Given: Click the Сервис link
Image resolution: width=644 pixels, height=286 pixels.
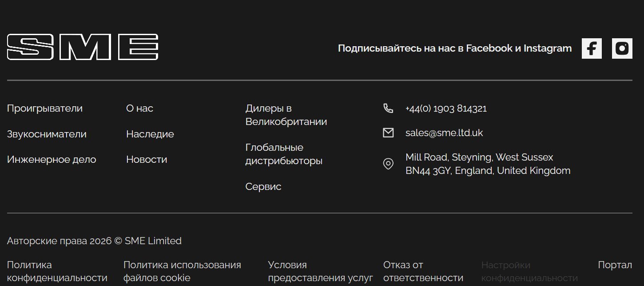Looking at the screenshot, I should (x=263, y=187).
